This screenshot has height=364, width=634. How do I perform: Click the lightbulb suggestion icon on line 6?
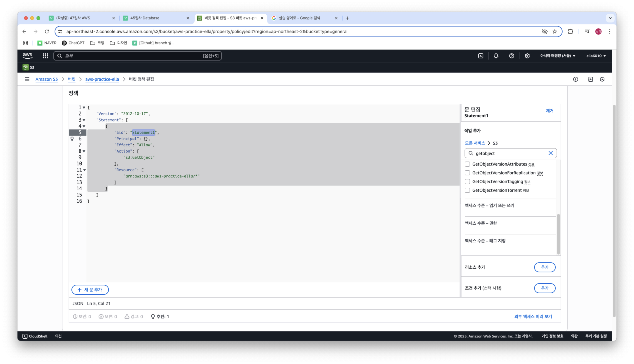point(72,139)
